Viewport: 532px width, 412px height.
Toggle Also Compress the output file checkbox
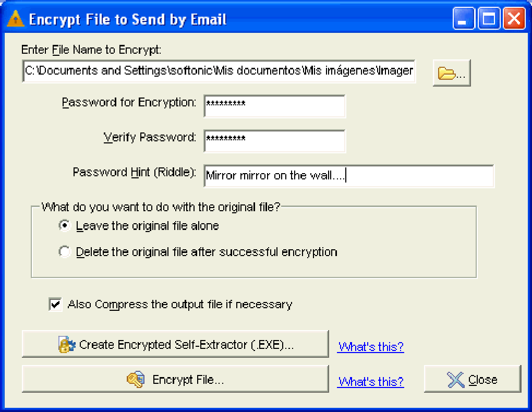(x=55, y=305)
